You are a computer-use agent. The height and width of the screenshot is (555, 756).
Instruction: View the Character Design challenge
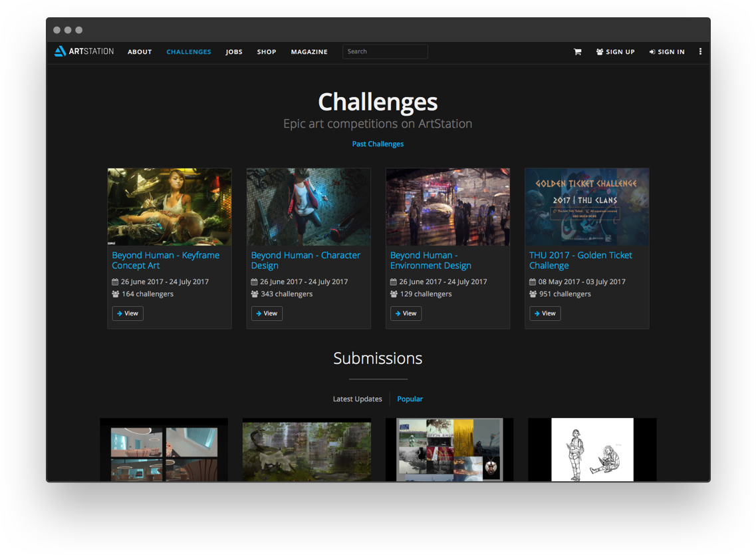click(x=267, y=313)
